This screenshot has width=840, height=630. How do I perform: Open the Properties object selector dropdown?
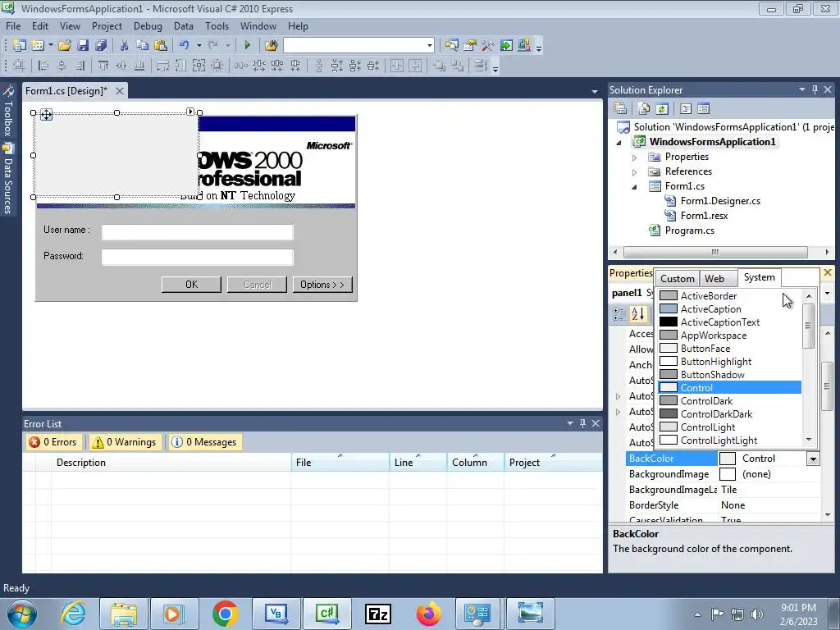(828, 293)
